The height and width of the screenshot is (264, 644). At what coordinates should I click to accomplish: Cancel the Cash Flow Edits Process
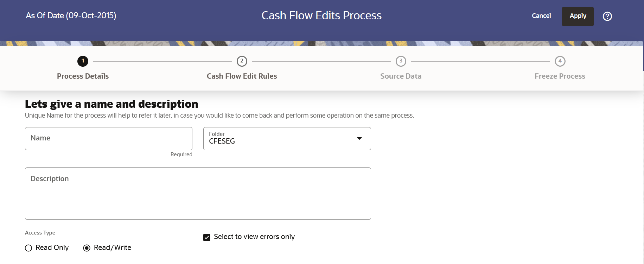click(x=541, y=16)
